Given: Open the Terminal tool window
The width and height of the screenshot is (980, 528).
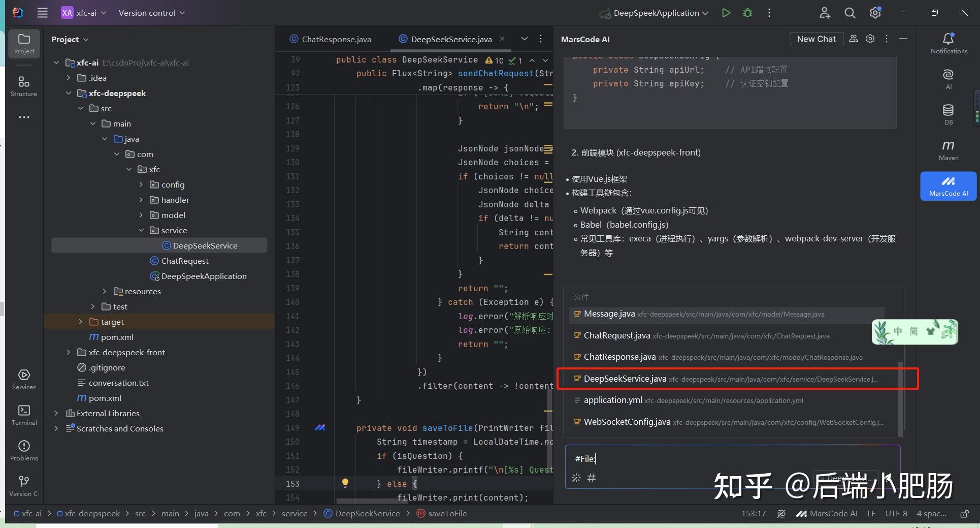Looking at the screenshot, I should coord(23,413).
